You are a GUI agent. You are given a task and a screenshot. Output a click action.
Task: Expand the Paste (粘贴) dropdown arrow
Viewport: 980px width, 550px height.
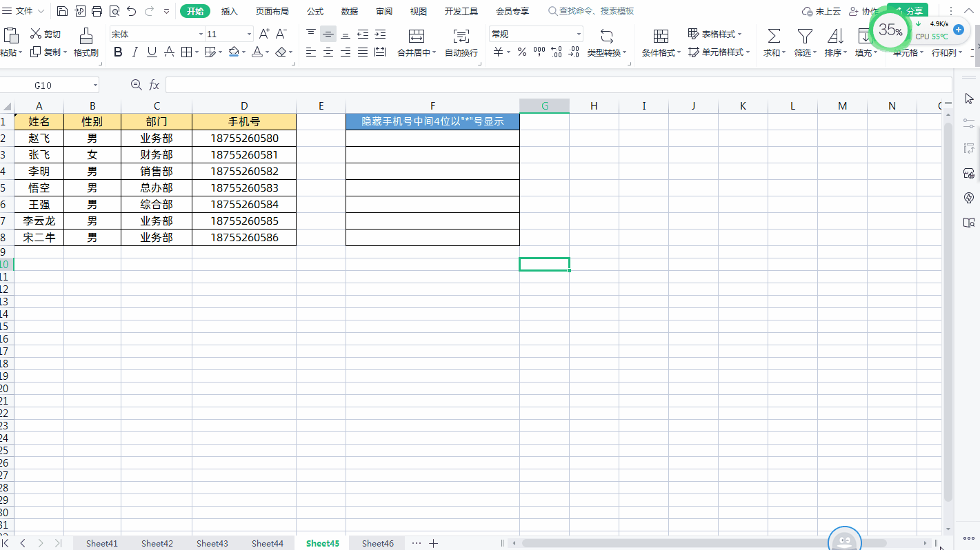(20, 52)
